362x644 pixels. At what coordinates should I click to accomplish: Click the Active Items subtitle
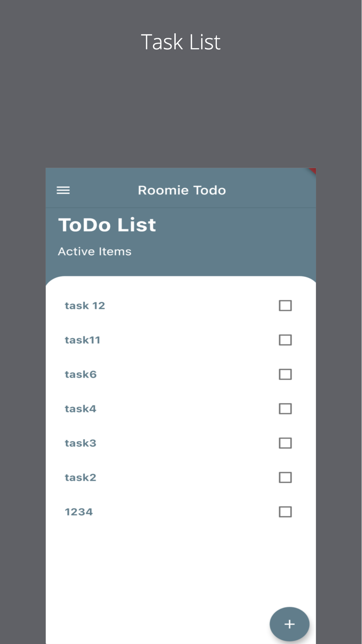click(x=94, y=251)
